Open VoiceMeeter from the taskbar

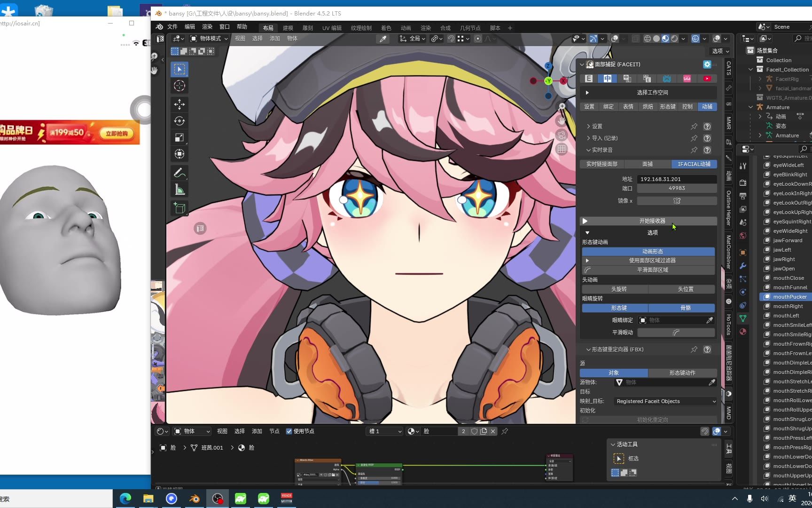coord(287,499)
